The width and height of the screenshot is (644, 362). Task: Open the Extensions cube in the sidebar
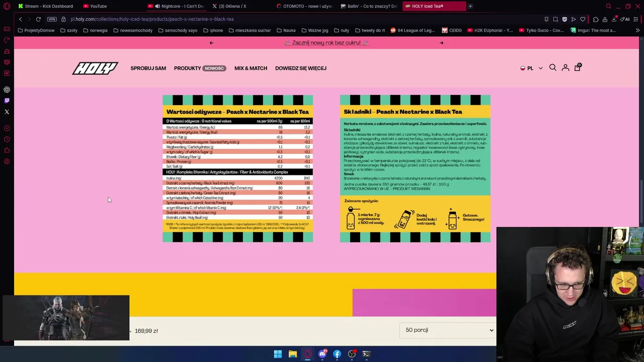(7, 150)
